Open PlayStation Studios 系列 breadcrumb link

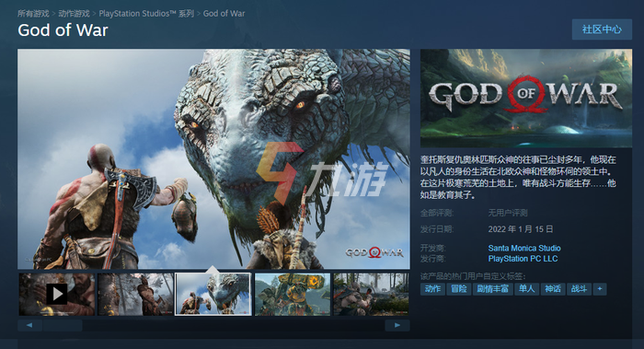(x=146, y=14)
